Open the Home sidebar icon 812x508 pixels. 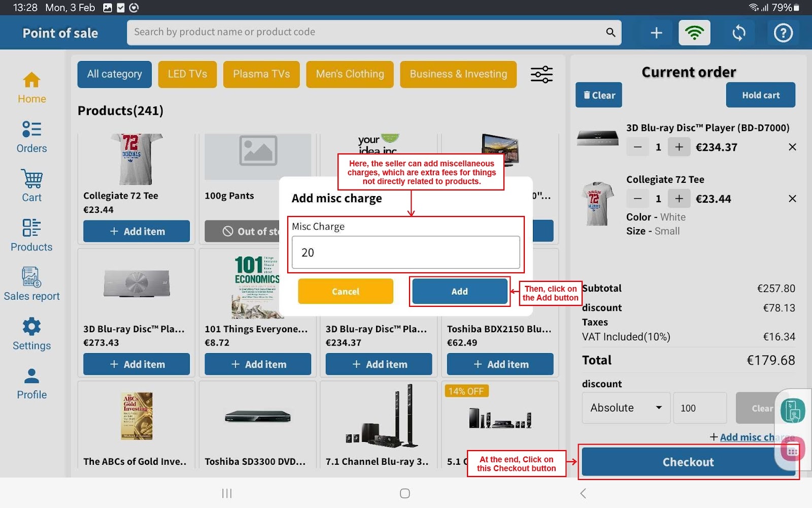[31, 88]
